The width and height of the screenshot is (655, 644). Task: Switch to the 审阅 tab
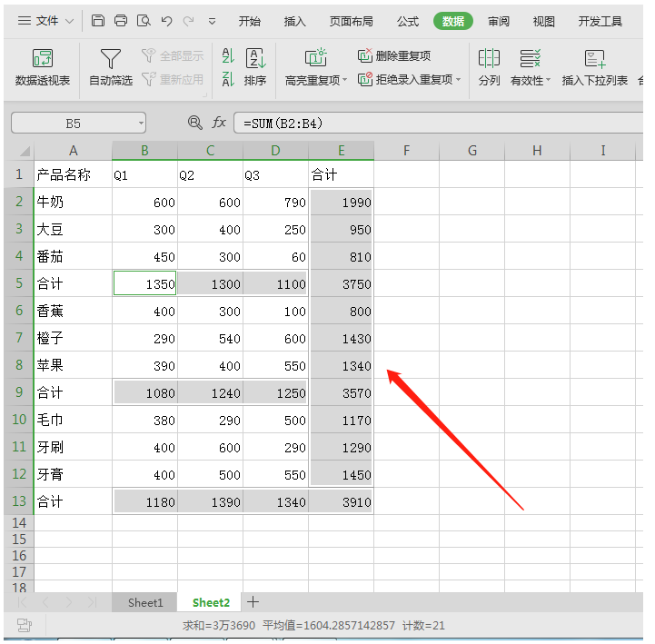click(499, 21)
